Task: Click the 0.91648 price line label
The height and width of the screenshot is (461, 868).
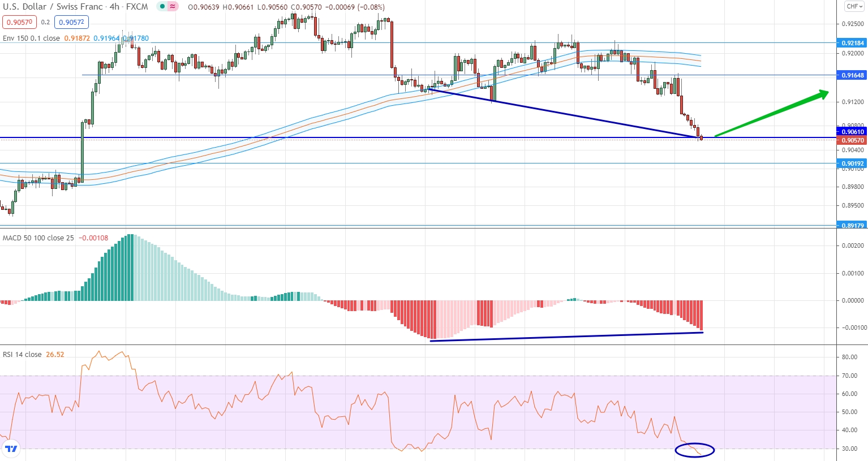Action: pos(852,75)
